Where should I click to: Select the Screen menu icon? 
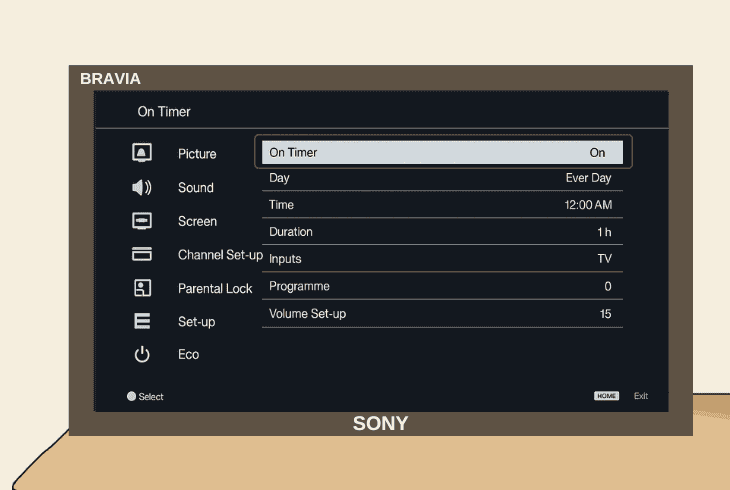[x=142, y=221]
